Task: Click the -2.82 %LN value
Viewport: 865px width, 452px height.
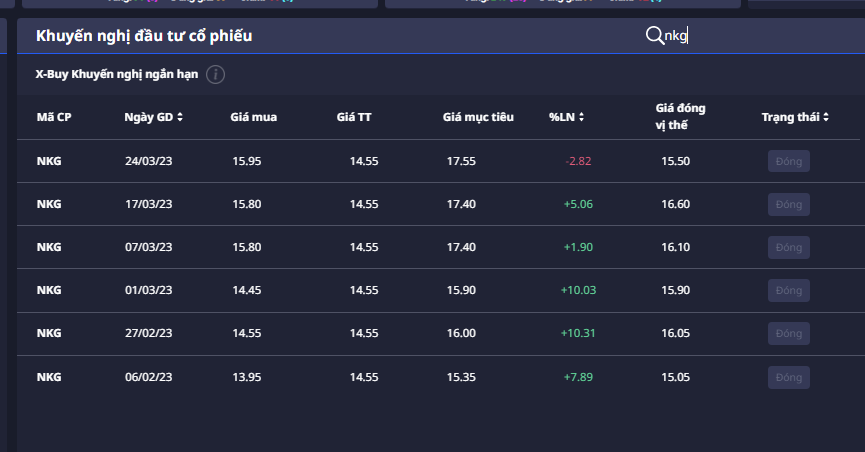Action: pos(578,161)
